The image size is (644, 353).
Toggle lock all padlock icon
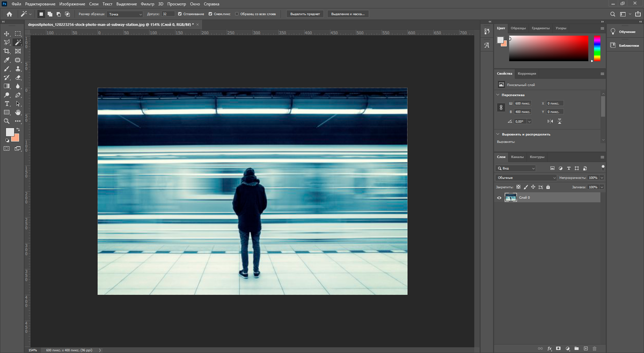[x=548, y=187]
